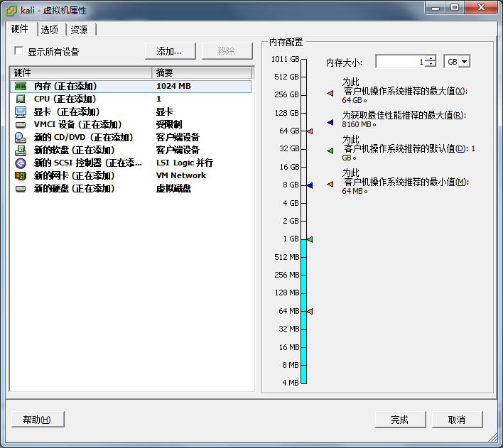Click the 1011 GB scale label
503x448 pixels.
point(285,59)
